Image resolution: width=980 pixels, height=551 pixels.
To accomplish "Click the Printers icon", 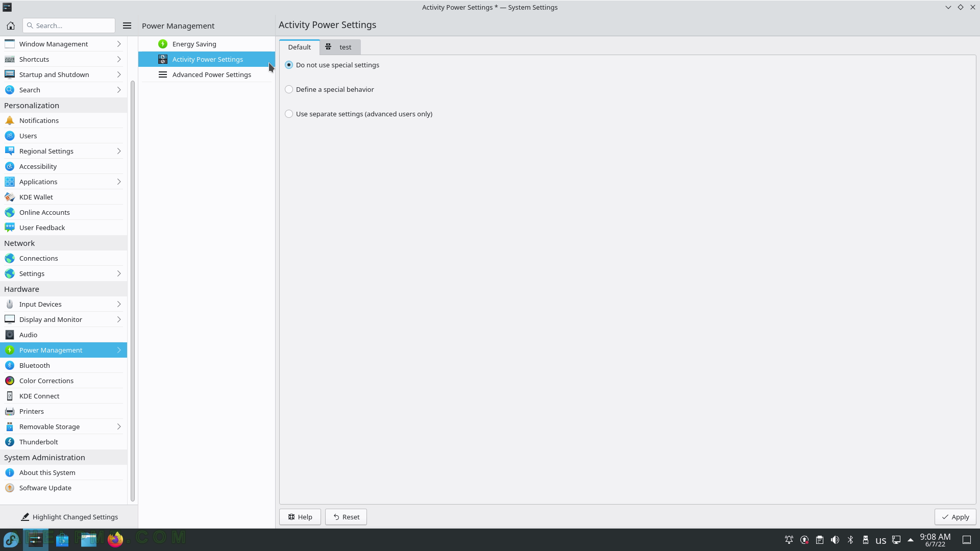I will (x=10, y=411).
